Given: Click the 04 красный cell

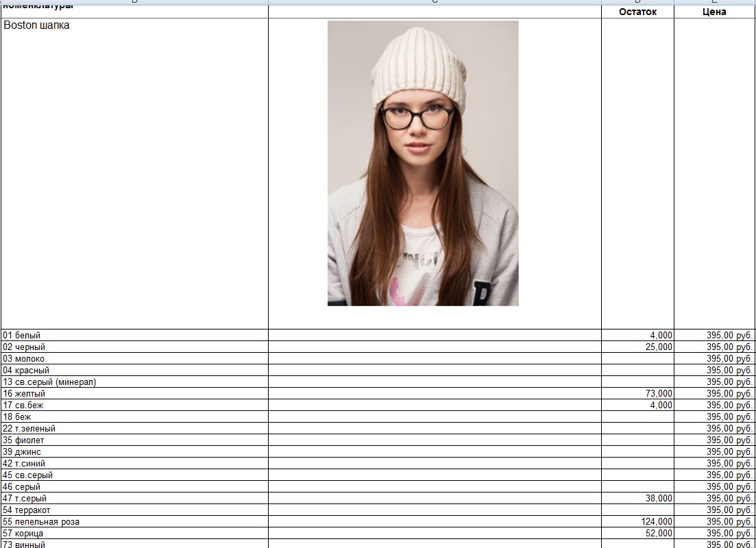Looking at the screenshot, I should click(x=134, y=370).
